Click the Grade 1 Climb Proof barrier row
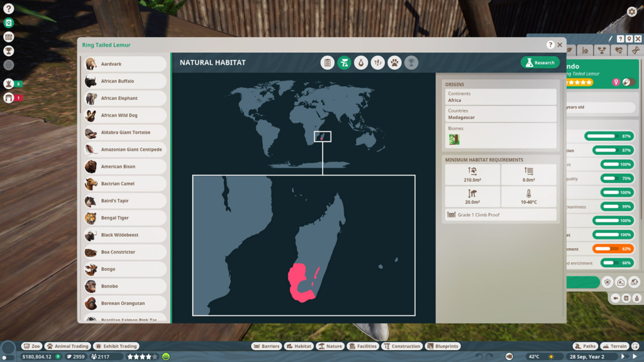The image size is (644, 362). [501, 215]
